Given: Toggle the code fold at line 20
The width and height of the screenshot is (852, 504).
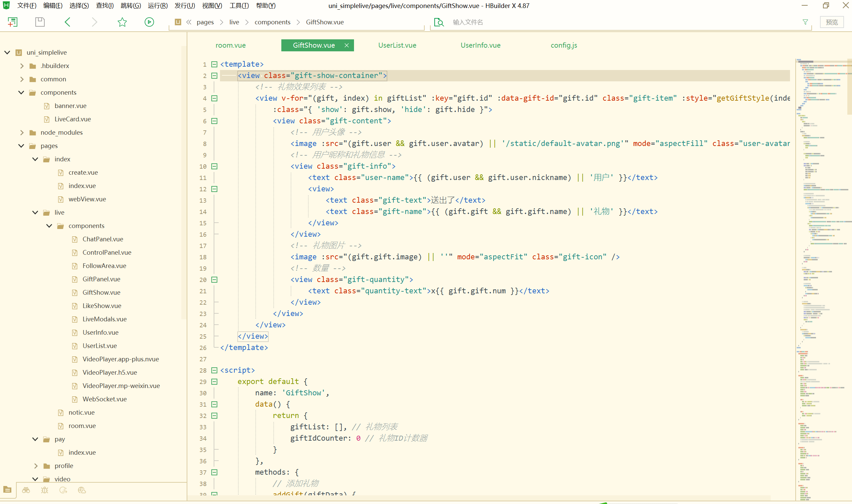Looking at the screenshot, I should click(214, 280).
